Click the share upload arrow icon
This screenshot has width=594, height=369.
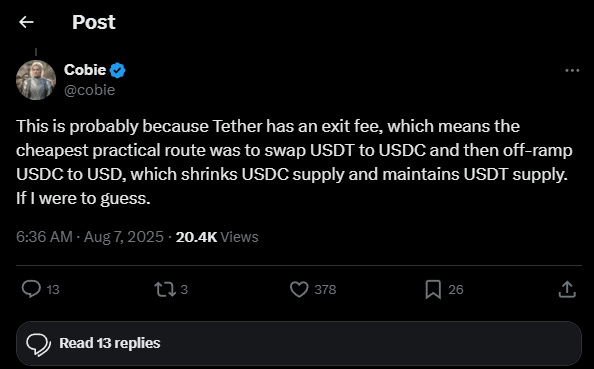point(567,289)
